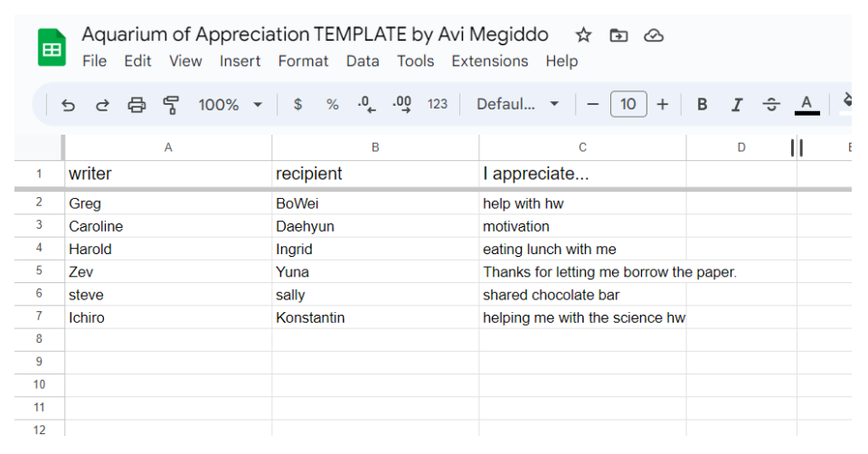The height and width of the screenshot is (454, 868).
Task: Activate the Paint format roller icon
Action: coord(171,105)
